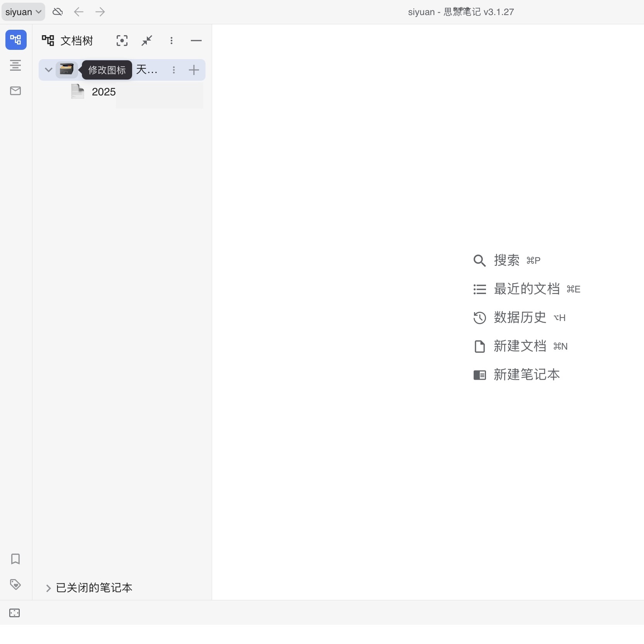Screen dimensions: 644x644
Task: Create a notebook via 新建笔记本
Action: 517,375
